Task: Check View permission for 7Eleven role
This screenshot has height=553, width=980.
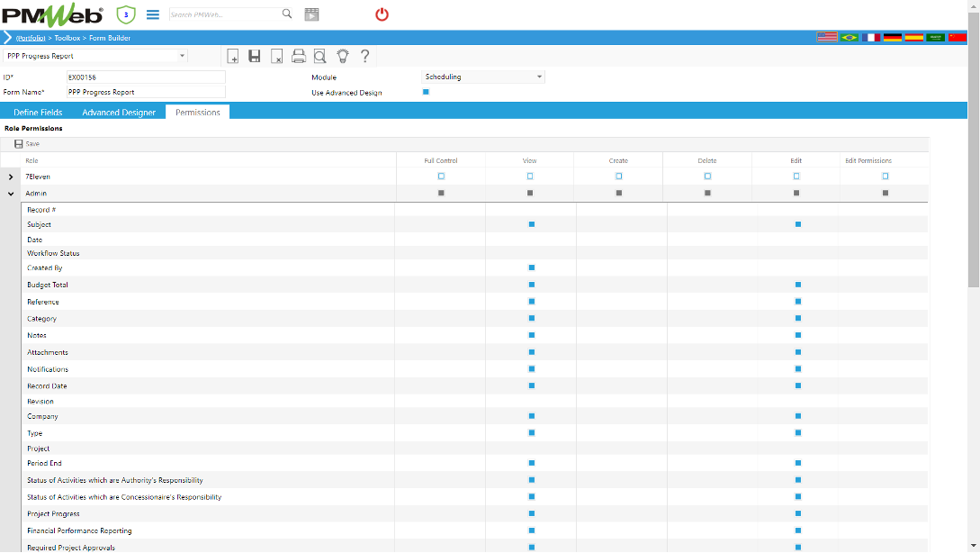Action: pyautogui.click(x=530, y=177)
